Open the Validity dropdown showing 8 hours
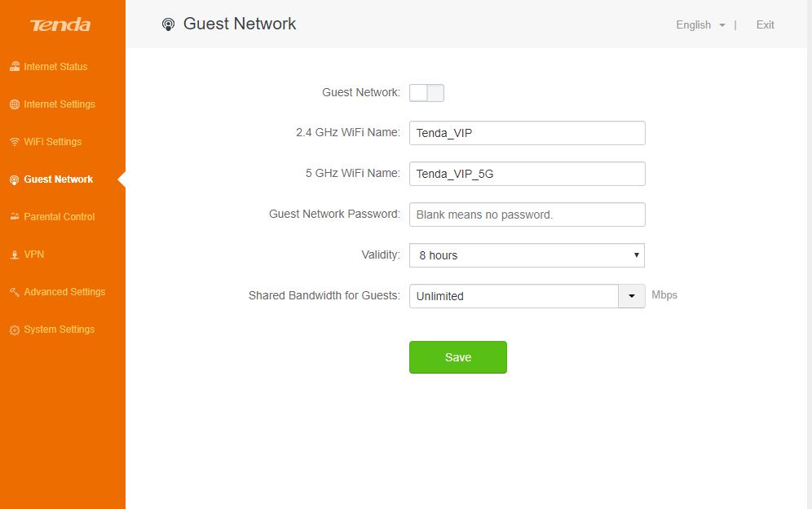This screenshot has height=509, width=812. point(527,255)
